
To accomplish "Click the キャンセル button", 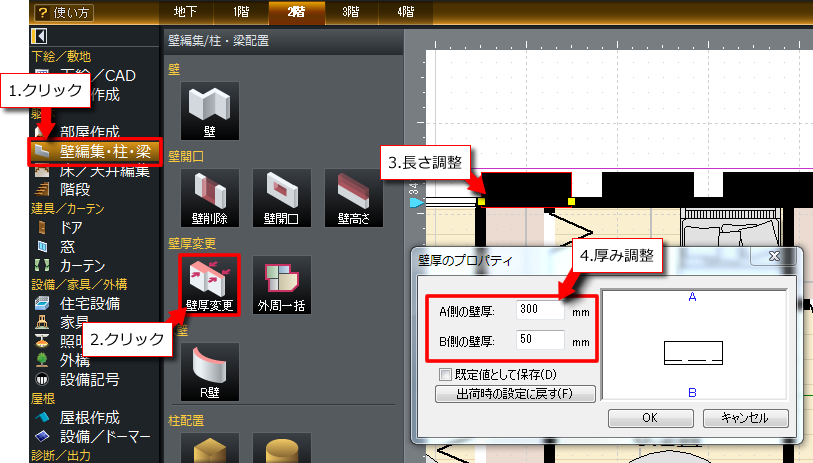I will click(746, 418).
